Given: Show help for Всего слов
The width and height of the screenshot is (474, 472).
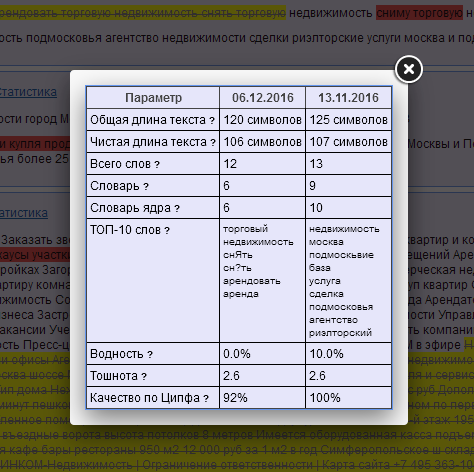Looking at the screenshot, I should [157, 165].
